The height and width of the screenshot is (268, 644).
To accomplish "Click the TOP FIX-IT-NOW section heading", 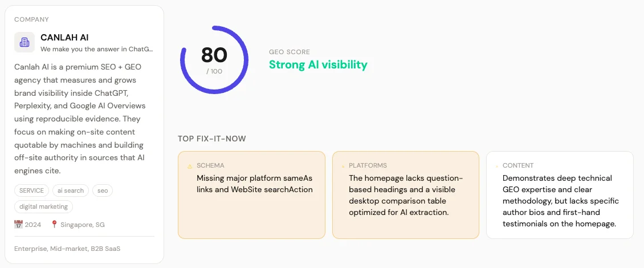I will pos(212,139).
